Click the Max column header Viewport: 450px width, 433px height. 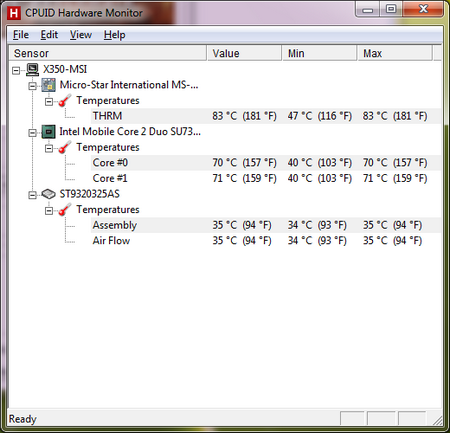[395, 53]
